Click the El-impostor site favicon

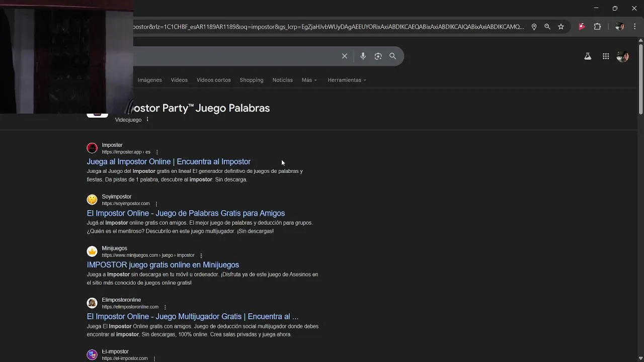tap(92, 354)
